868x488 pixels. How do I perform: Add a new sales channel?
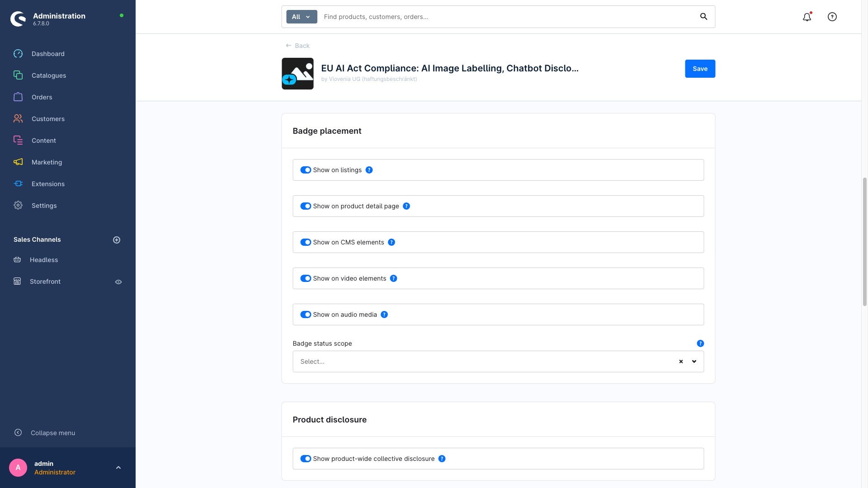(x=117, y=240)
